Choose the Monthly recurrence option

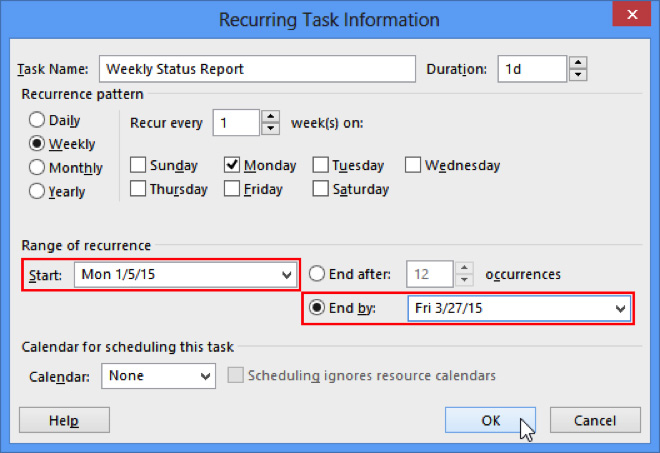point(37,167)
